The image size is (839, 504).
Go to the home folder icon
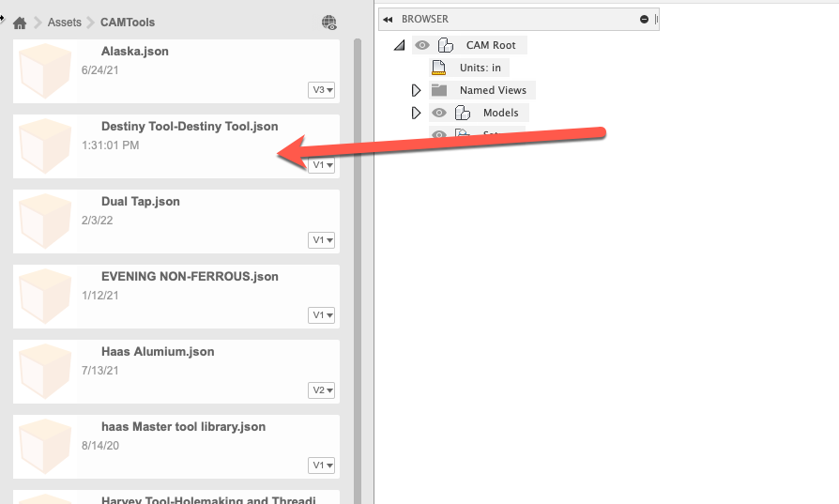point(20,23)
